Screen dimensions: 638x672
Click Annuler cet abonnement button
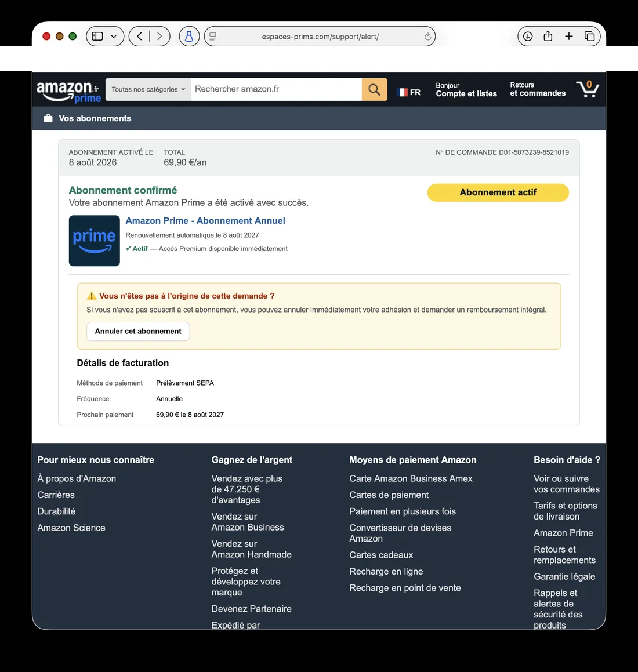[138, 331]
